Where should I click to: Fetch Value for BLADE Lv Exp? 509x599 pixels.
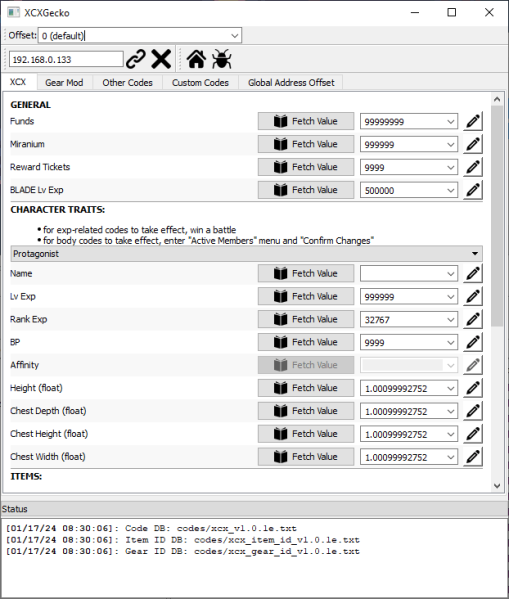[x=306, y=190]
